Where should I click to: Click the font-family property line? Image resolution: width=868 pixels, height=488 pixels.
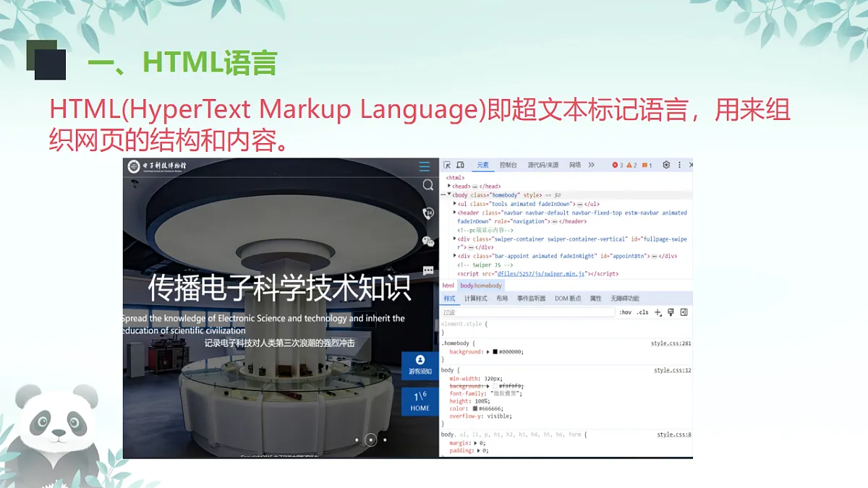[x=485, y=394]
